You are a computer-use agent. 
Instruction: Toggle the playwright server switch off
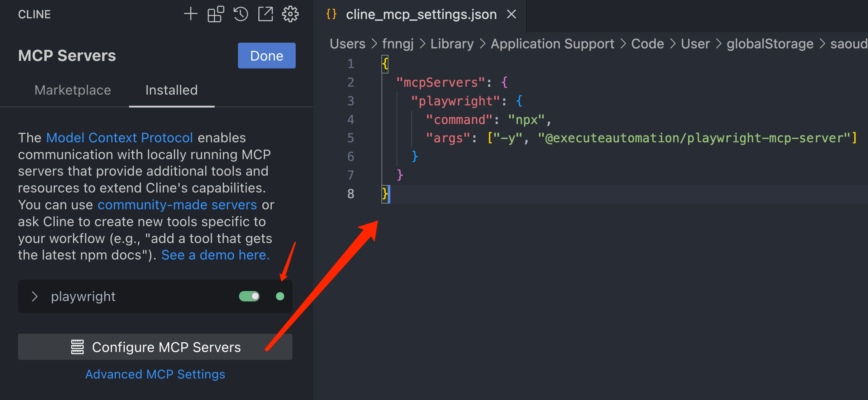click(249, 296)
